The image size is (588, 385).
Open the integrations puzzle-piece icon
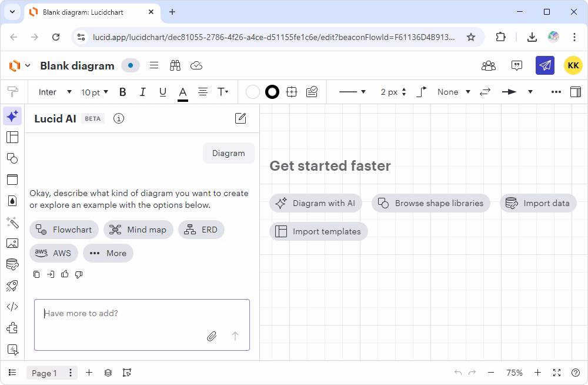click(x=12, y=328)
